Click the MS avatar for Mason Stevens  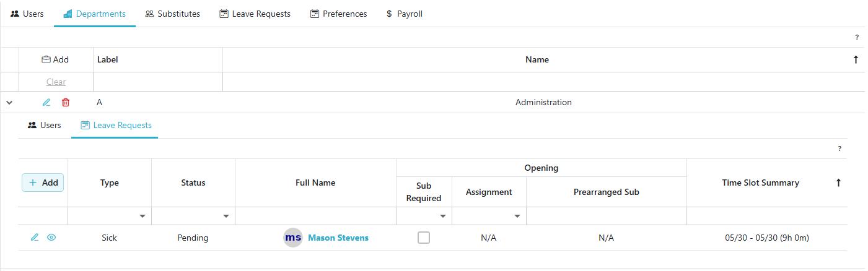click(x=293, y=238)
